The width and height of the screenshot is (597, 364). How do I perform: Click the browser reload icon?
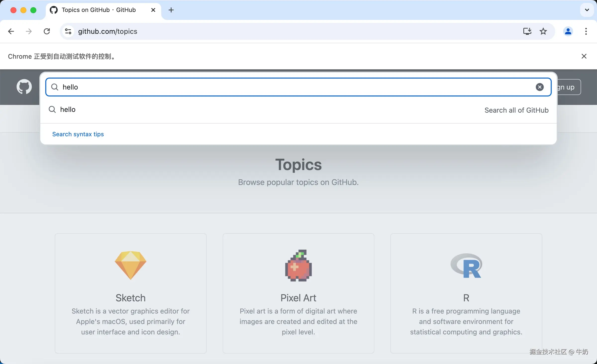pyautogui.click(x=47, y=31)
